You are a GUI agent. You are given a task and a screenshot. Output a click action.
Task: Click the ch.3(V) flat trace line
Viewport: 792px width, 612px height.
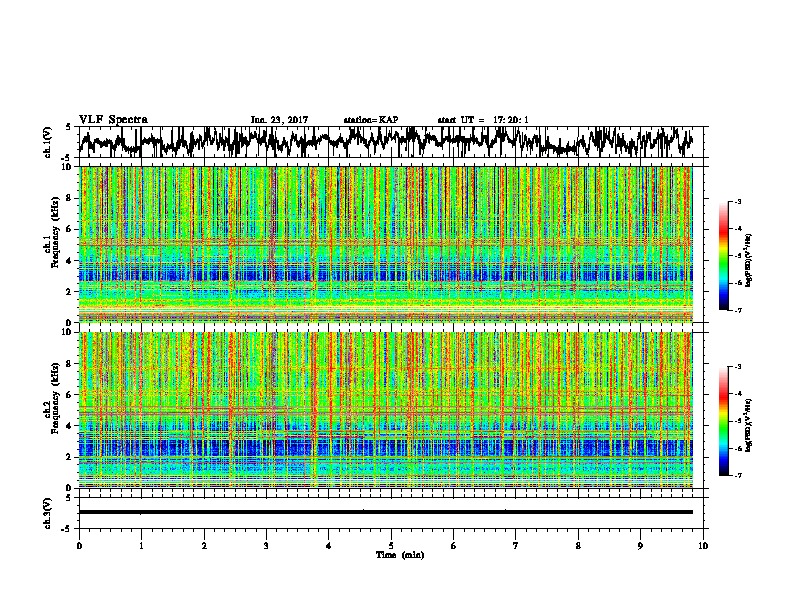coord(386,512)
